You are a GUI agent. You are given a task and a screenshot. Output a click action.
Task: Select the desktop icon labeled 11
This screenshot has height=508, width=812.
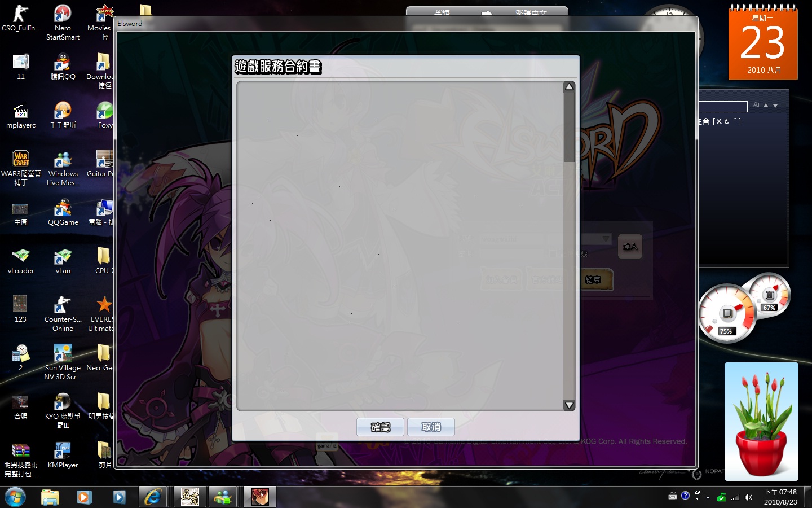pyautogui.click(x=21, y=67)
